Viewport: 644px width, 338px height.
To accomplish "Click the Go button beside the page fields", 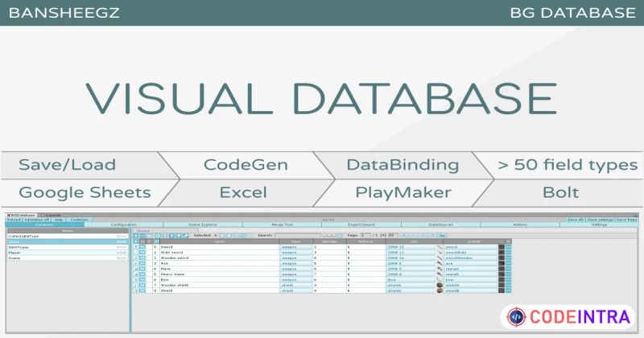I will pos(442,235).
